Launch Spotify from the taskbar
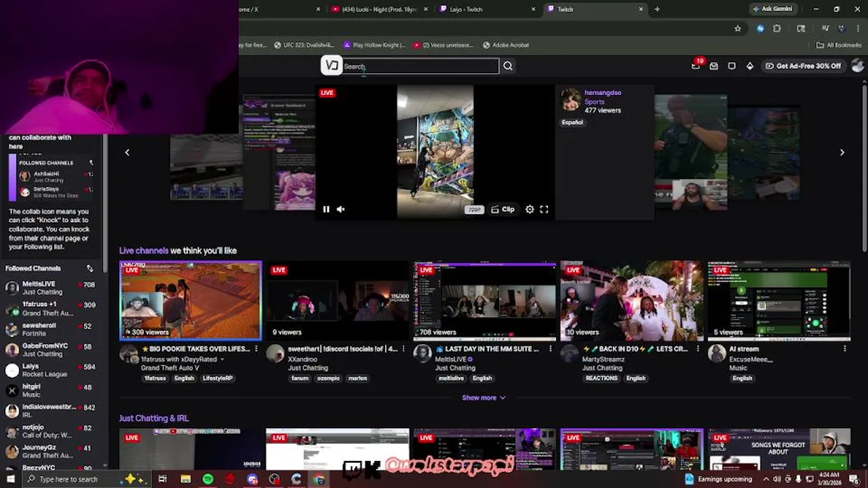Screen dimensions: 868x488 (208, 479)
